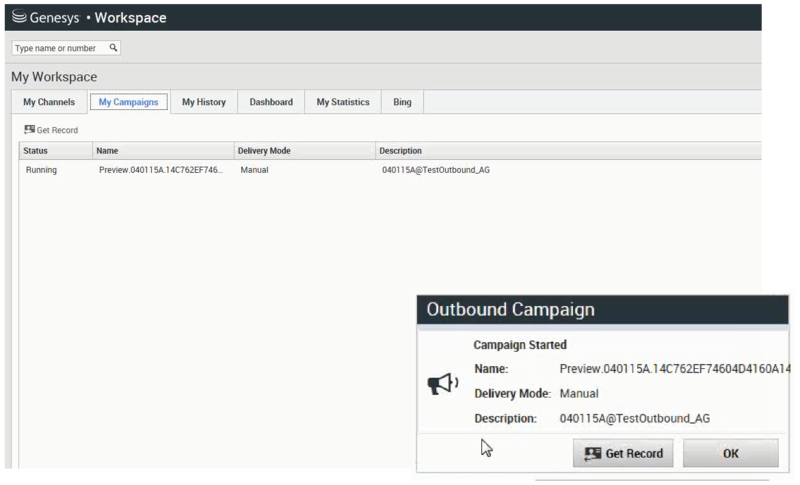Viewport: 800px width, 485px height.
Task: Click the My Workspace heading
Action: point(54,76)
